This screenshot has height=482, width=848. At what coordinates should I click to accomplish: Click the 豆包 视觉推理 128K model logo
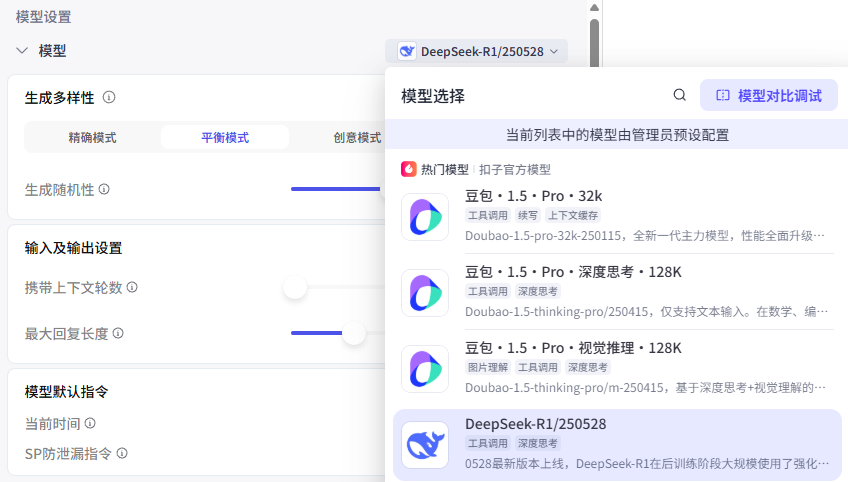[x=425, y=369]
